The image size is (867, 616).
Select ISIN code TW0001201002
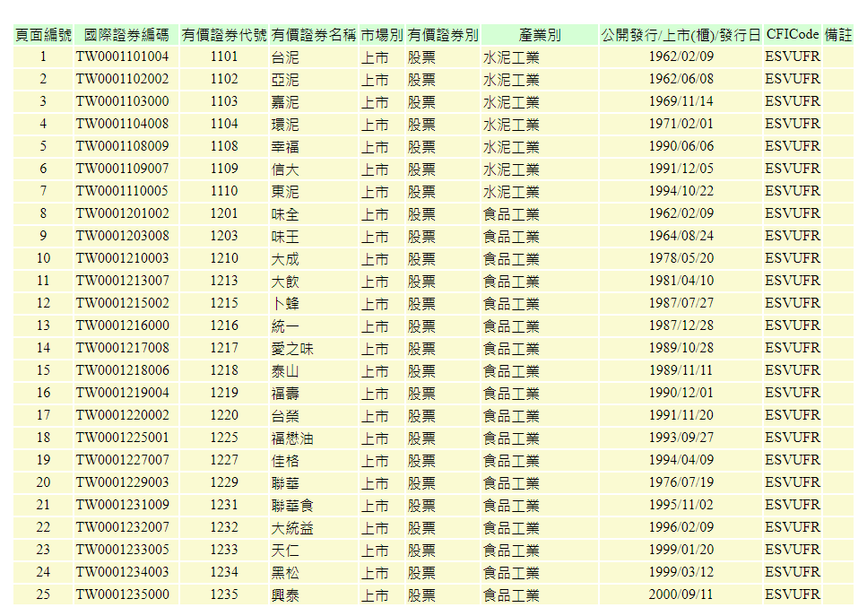tap(122, 213)
